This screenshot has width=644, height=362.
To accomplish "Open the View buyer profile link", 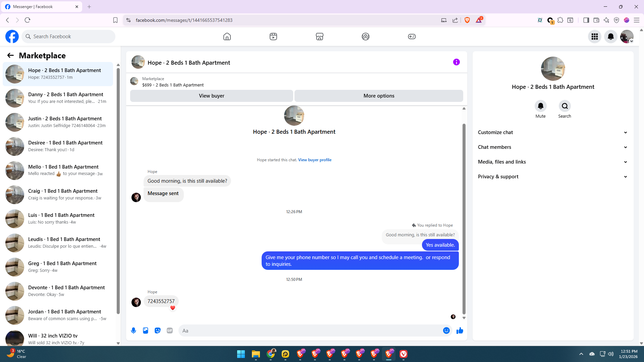I will tap(315, 160).
